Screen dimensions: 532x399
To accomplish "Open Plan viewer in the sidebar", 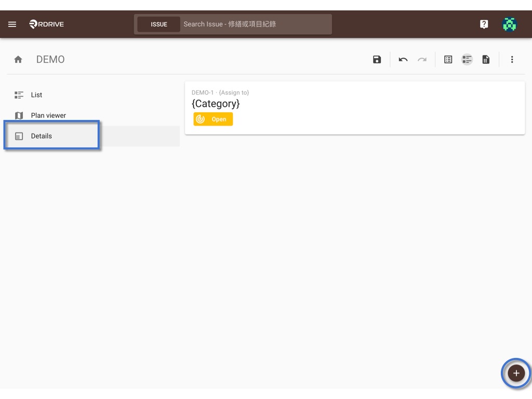I will [94, 116].
